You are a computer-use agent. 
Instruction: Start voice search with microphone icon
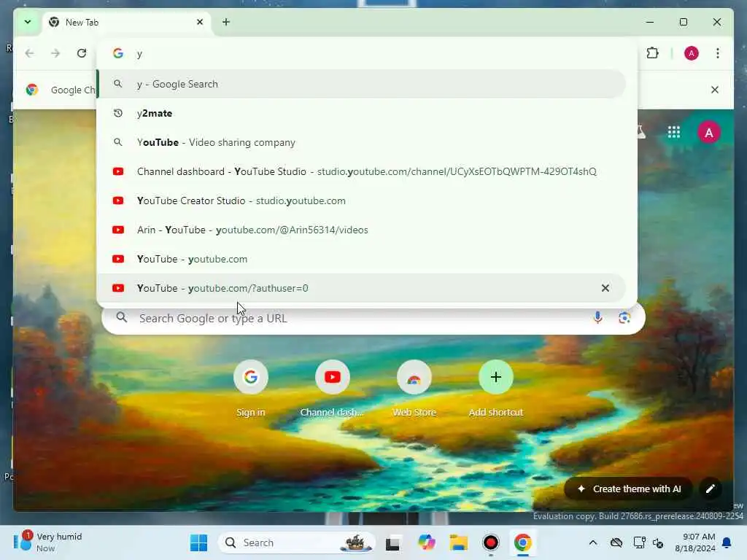597,318
